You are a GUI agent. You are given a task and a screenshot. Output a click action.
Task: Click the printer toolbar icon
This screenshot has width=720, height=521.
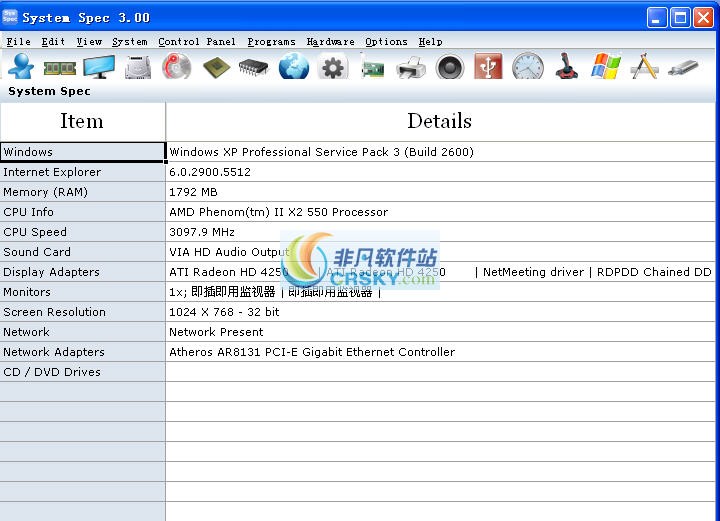(411, 67)
